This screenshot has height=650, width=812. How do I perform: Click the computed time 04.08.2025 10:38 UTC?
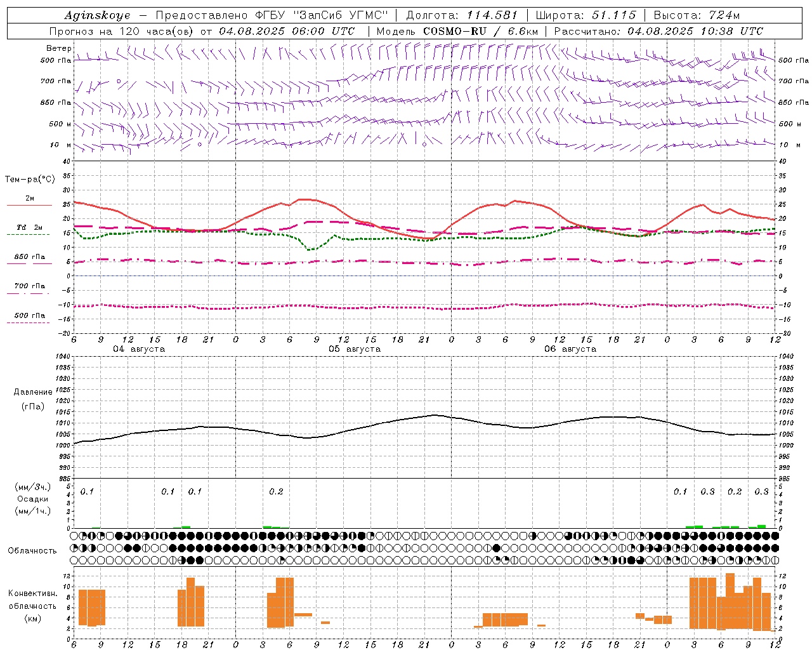695,31
